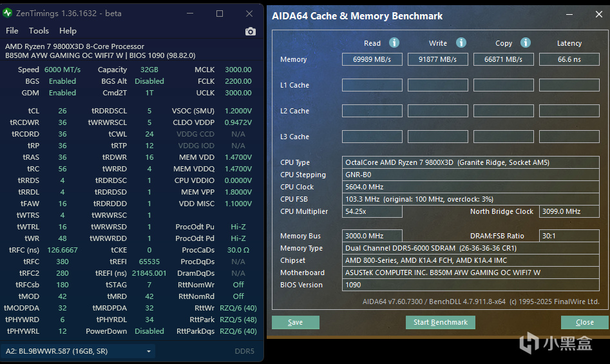Click the Copy column info icon
Screen dimensions: 610x364
click(x=526, y=43)
